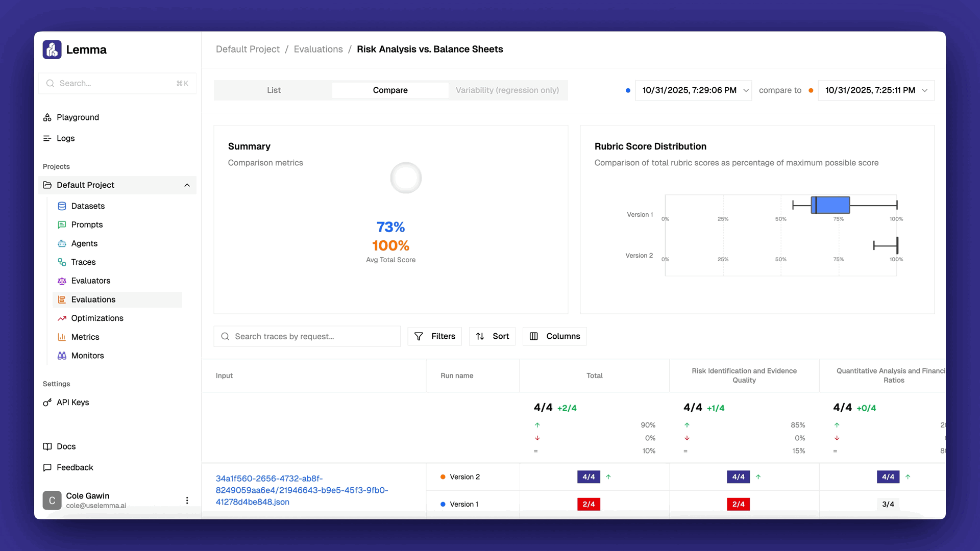This screenshot has width=980, height=551.
Task: Open user menu three-dot icon
Action: 187,500
